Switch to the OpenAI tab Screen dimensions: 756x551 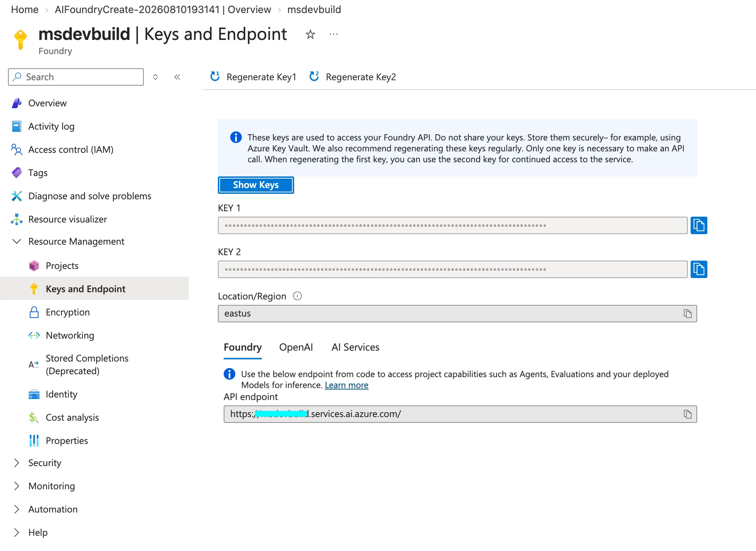click(x=296, y=347)
